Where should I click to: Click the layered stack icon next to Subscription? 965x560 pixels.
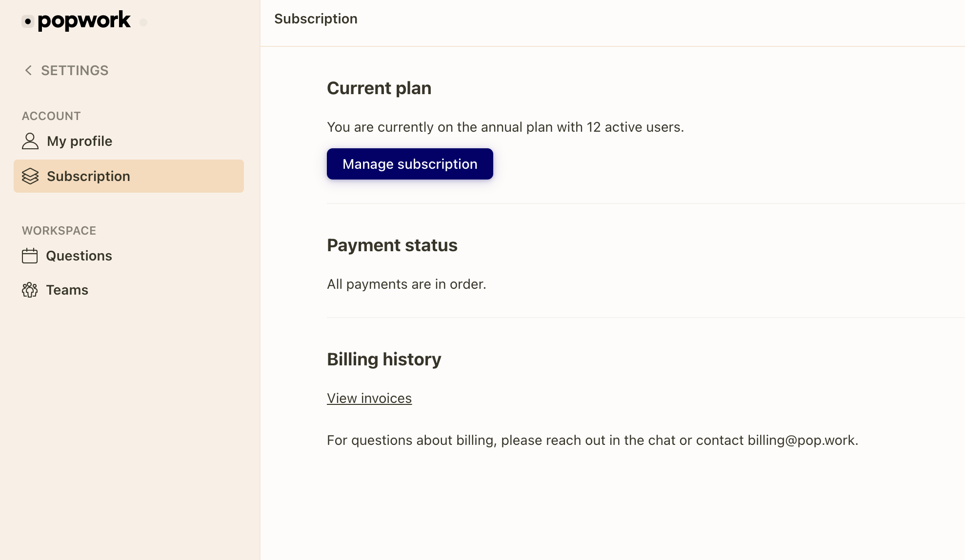pos(30,176)
